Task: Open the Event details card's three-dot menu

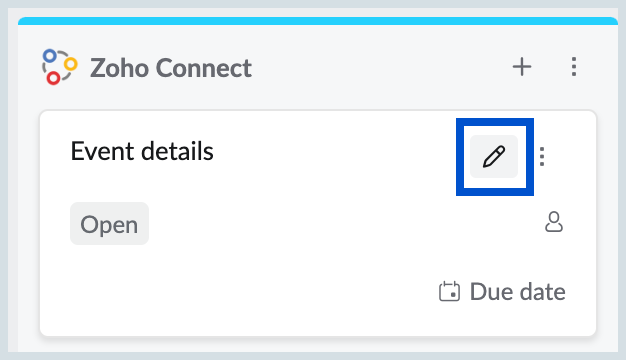Action: [542, 156]
